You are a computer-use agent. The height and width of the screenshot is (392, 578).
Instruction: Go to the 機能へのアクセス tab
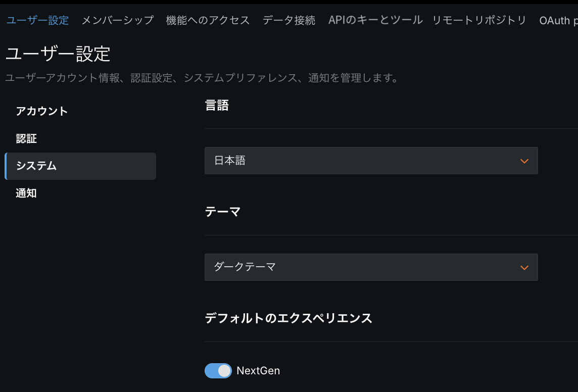(x=208, y=20)
